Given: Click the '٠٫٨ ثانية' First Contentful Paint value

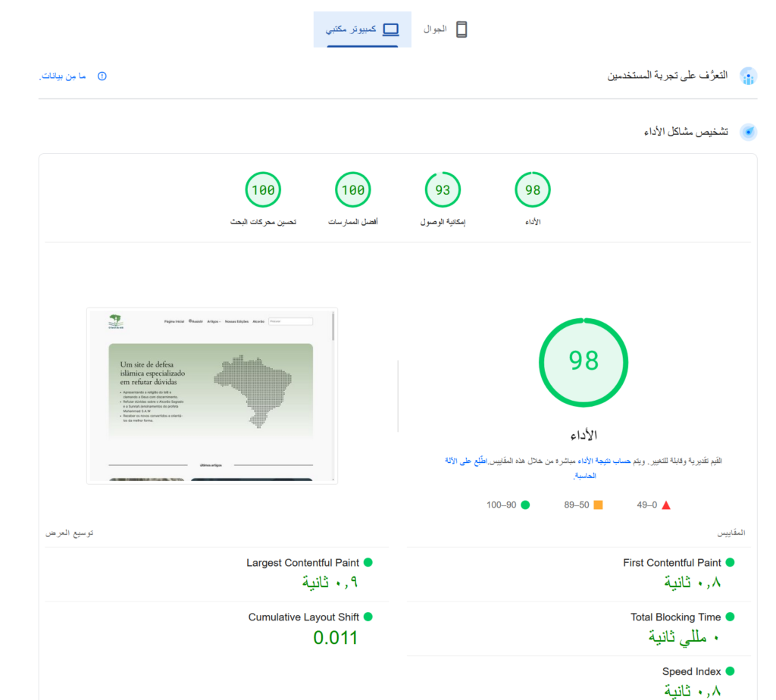Looking at the screenshot, I should [693, 583].
